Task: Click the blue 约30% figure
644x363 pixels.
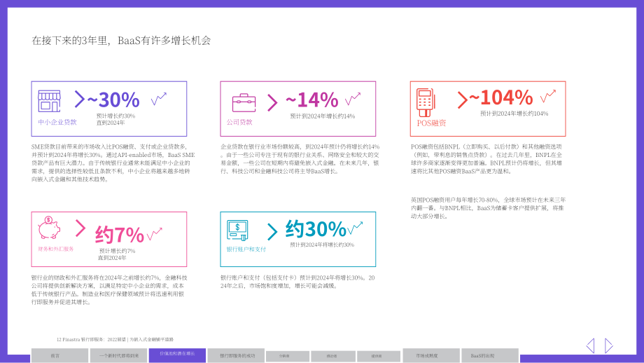Action: (x=316, y=229)
